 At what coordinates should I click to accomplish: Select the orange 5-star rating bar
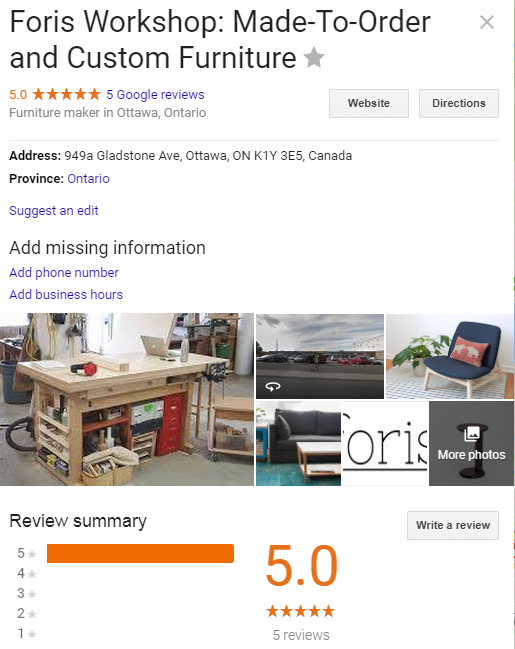point(140,553)
